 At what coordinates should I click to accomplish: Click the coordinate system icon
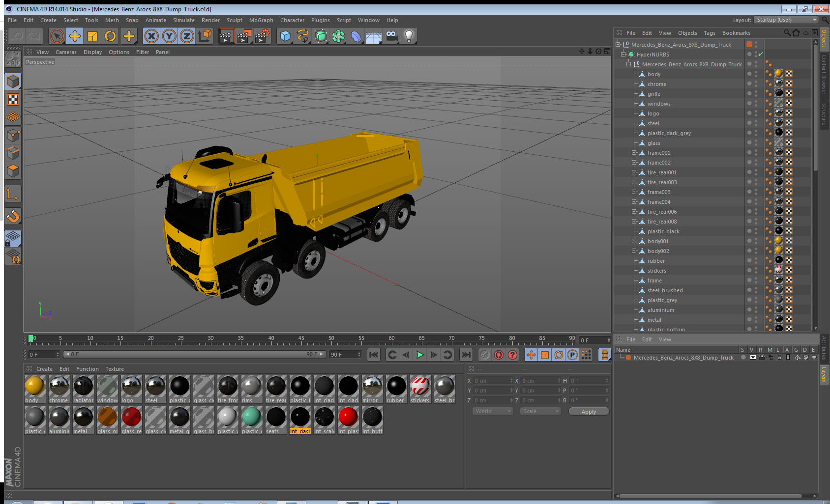(x=205, y=36)
